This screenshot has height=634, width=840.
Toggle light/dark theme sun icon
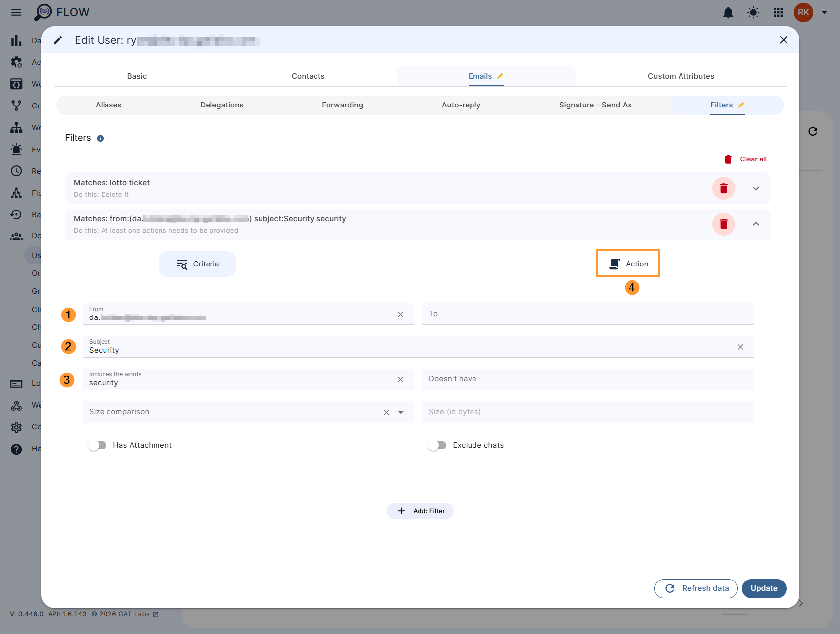click(x=753, y=12)
